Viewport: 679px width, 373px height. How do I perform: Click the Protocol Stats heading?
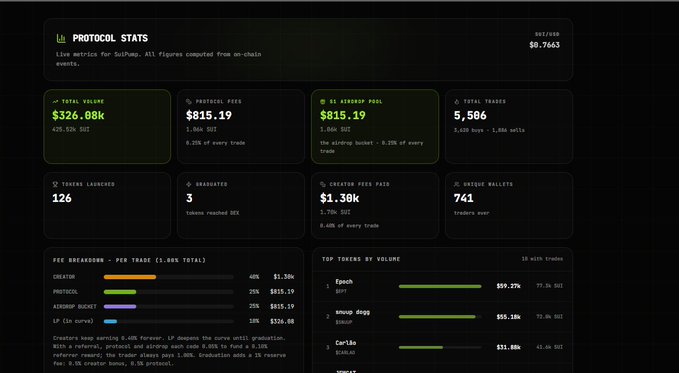(x=110, y=39)
